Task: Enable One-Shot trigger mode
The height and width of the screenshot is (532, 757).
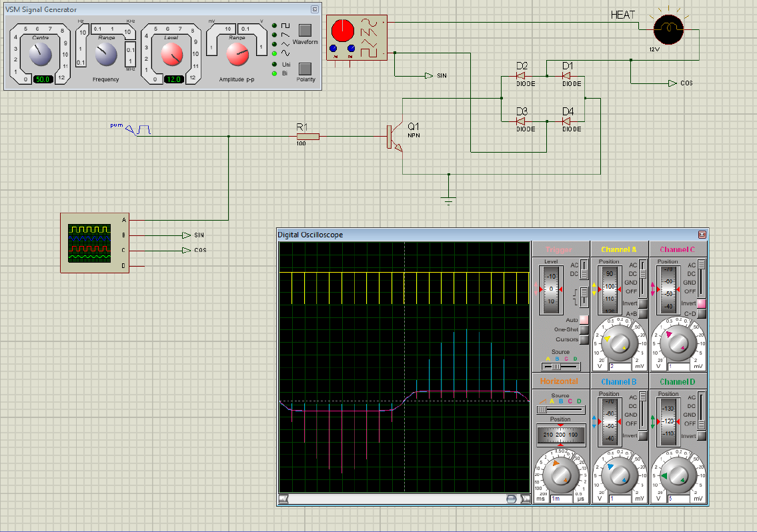Action: click(584, 329)
